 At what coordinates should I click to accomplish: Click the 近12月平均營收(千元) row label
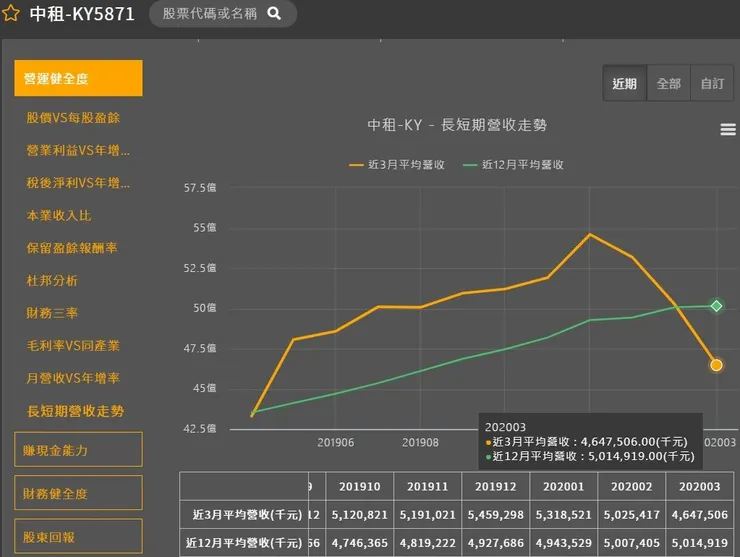(244, 543)
